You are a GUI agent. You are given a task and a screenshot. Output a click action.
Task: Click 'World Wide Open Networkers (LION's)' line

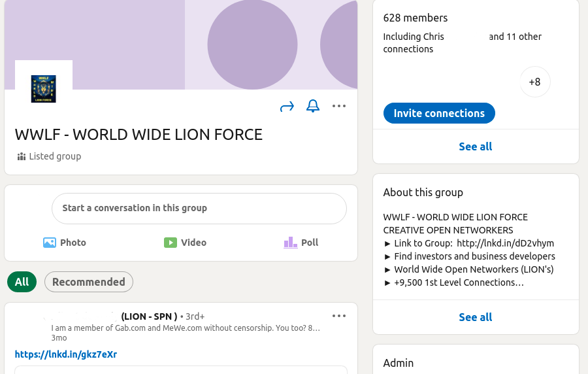(468, 270)
